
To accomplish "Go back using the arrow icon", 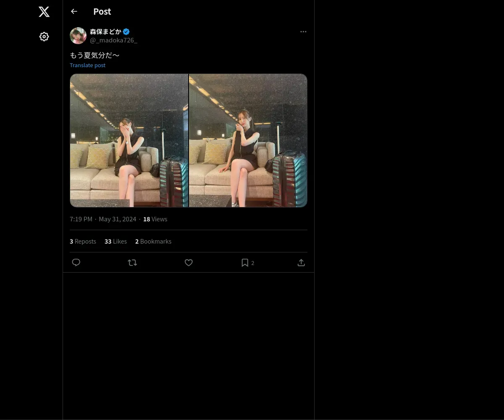I will click(74, 11).
